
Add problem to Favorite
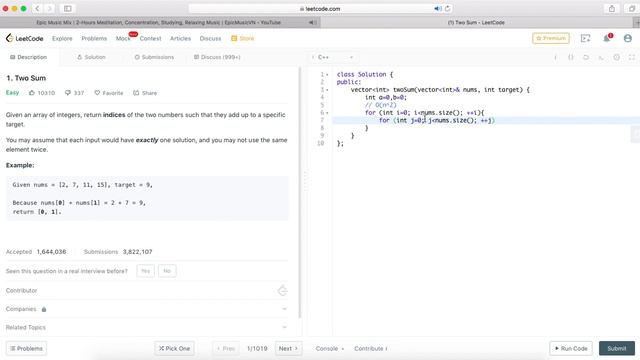click(109, 93)
